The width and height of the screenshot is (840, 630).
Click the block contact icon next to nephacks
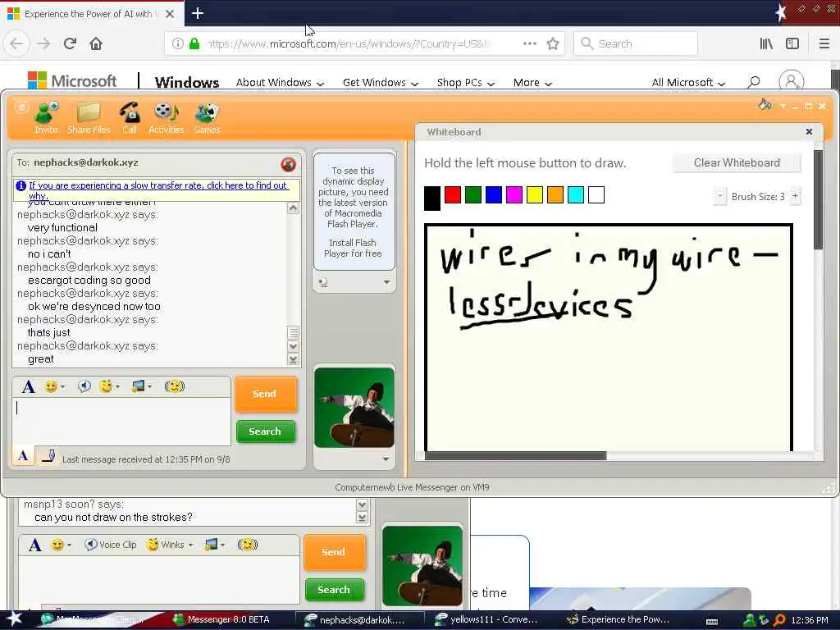[x=288, y=164]
